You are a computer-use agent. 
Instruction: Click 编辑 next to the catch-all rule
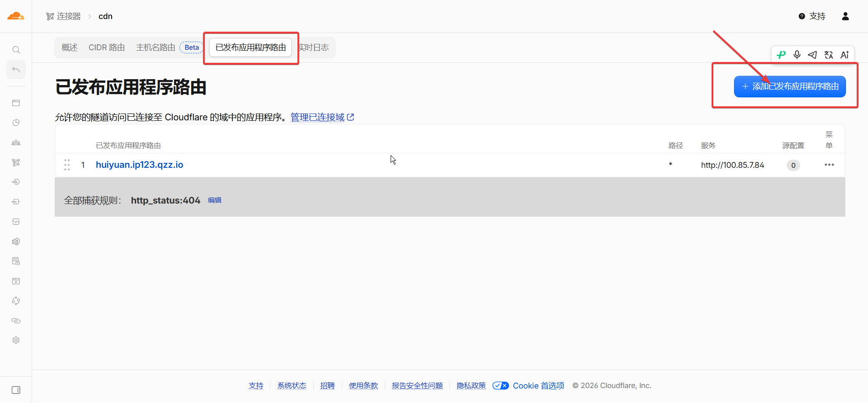pyautogui.click(x=214, y=200)
